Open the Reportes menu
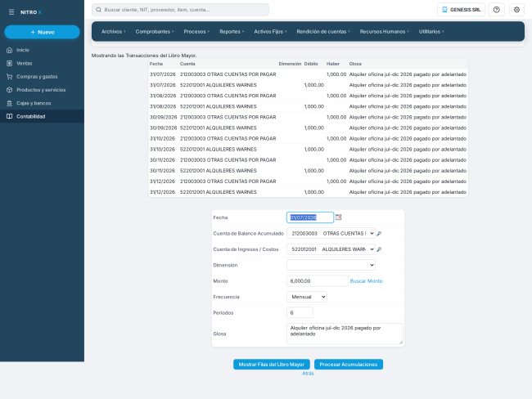The image size is (532, 399). (232, 32)
